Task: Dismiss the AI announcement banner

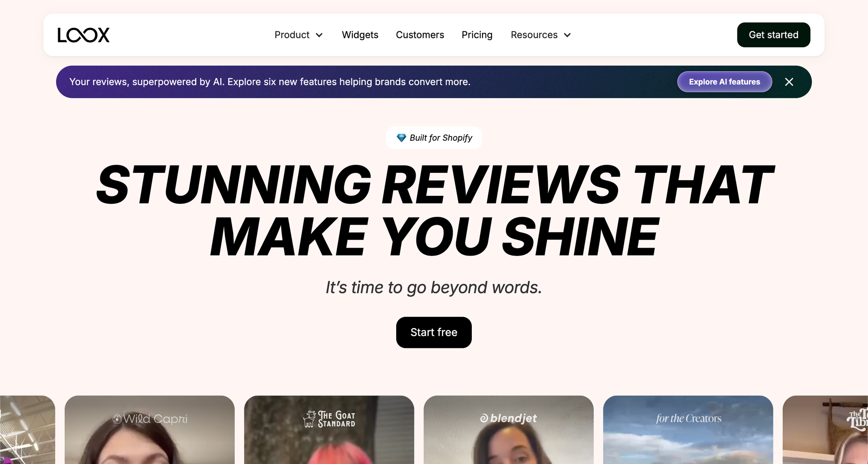Action: point(789,82)
